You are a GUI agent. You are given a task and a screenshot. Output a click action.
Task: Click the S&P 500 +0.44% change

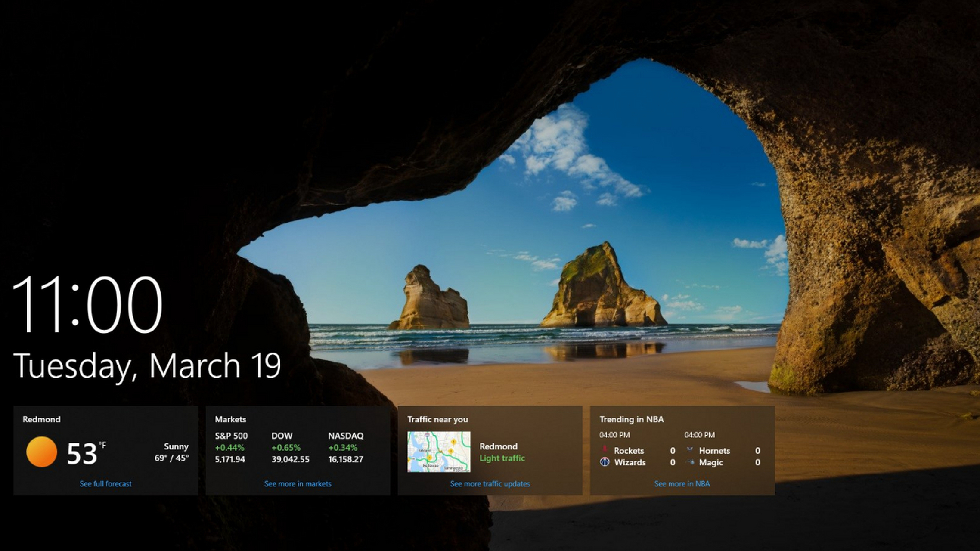[229, 448]
